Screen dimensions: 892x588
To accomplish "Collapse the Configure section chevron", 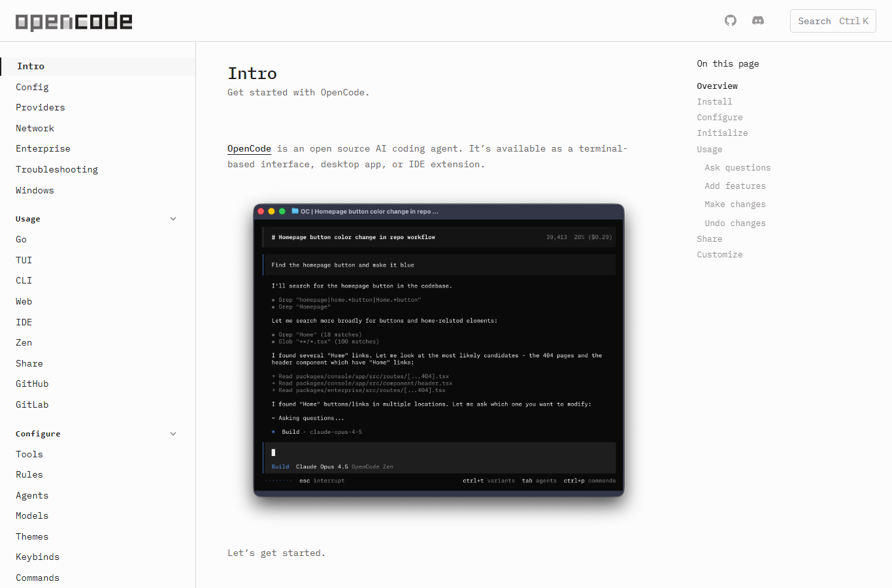I will [x=173, y=434].
